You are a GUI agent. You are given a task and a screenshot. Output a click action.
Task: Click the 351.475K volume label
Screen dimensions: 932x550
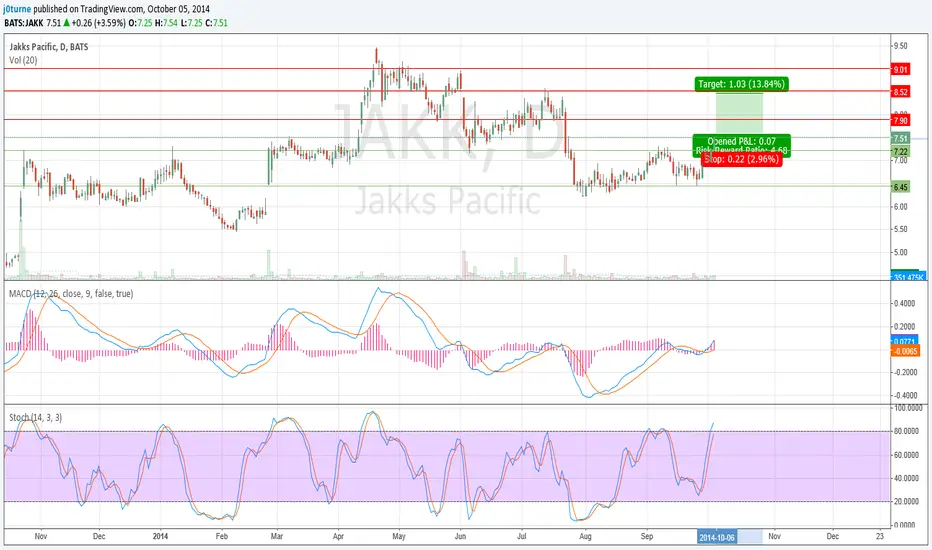(x=908, y=277)
